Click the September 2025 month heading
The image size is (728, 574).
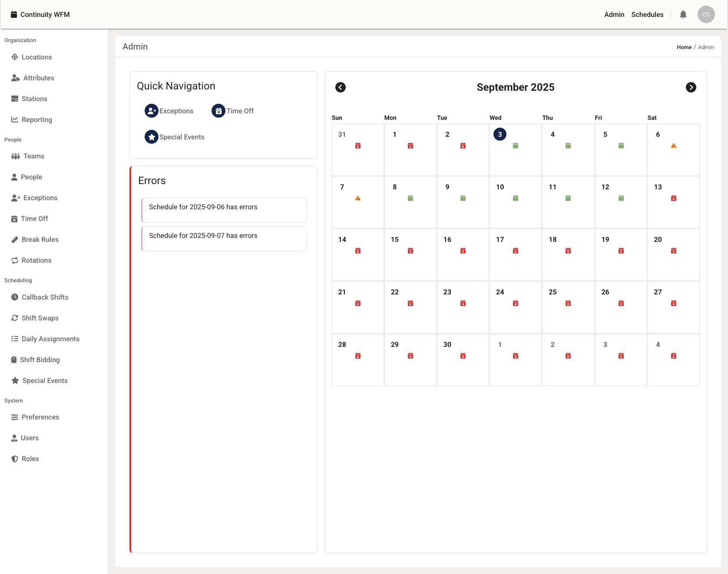click(x=516, y=87)
